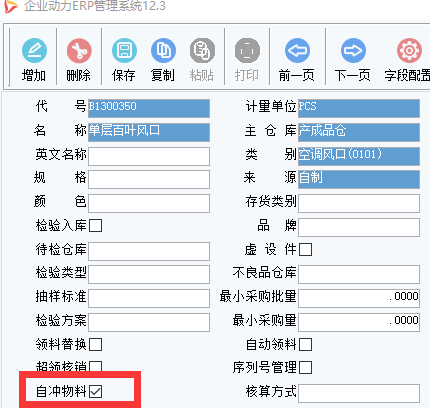Viewport: 430px width, 408px height.
Task: Click the ERP application logo icon
Action: [10, 6]
